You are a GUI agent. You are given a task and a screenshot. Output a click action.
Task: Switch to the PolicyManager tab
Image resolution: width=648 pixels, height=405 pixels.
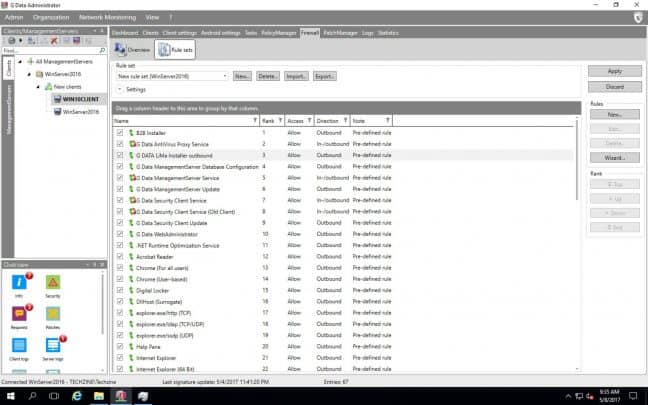tap(279, 33)
